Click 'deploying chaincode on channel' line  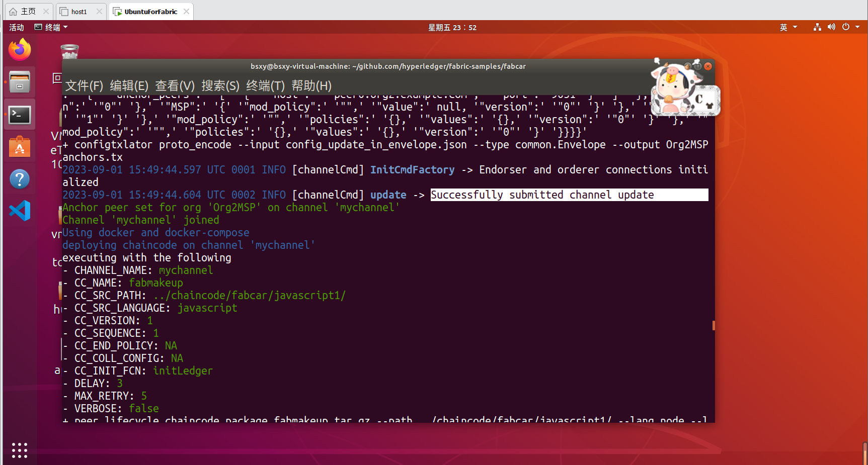click(189, 245)
